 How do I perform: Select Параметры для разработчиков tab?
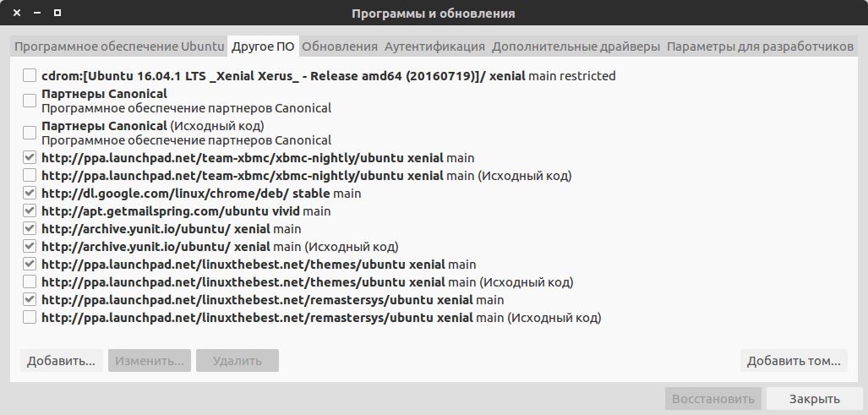[x=760, y=46]
